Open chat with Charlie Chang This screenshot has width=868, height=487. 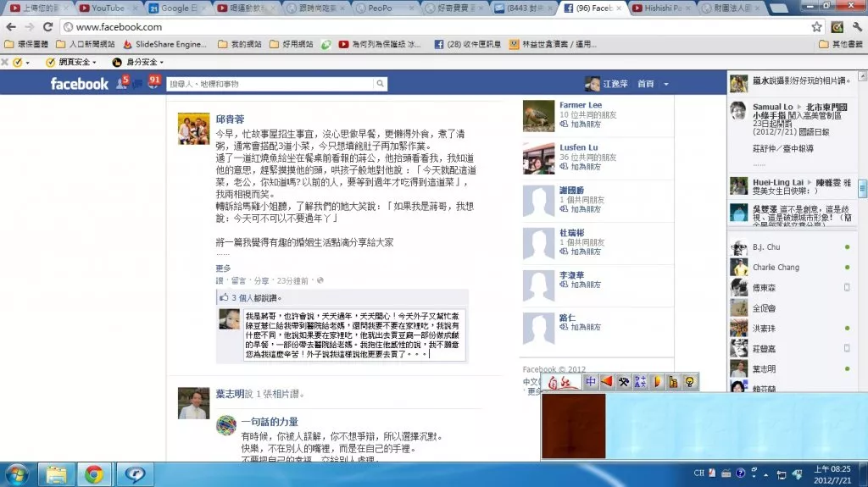pos(791,268)
